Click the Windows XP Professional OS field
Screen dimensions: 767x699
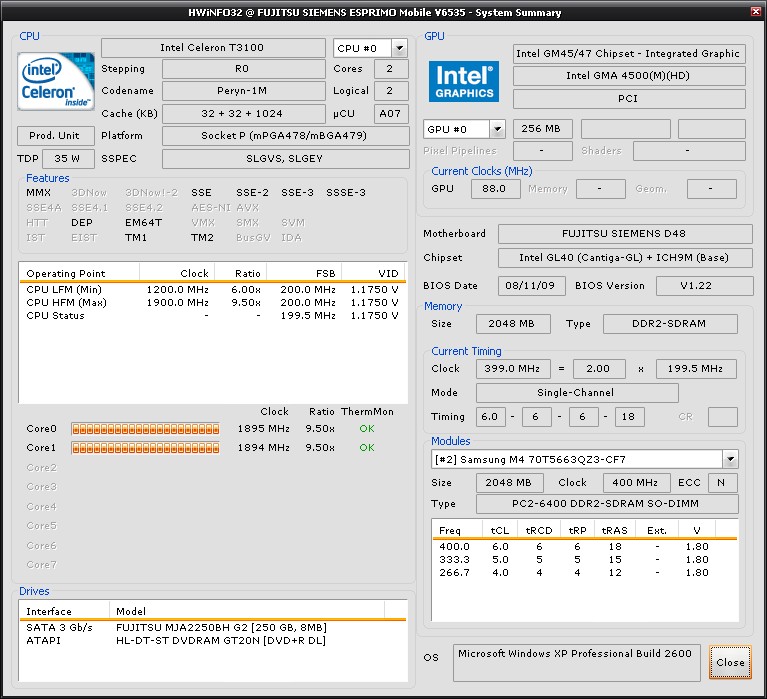(577, 663)
